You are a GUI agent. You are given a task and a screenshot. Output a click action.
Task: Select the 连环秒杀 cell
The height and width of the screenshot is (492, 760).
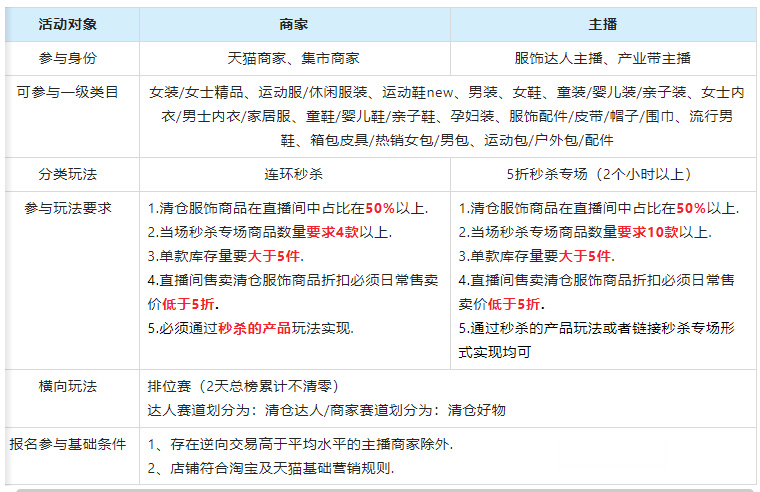point(294,173)
